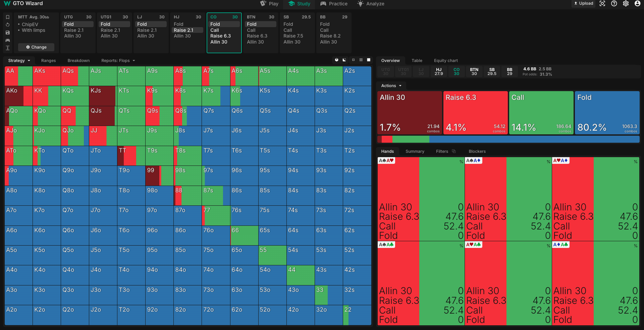
Task: Expand the Actions dropdown
Action: [391, 86]
